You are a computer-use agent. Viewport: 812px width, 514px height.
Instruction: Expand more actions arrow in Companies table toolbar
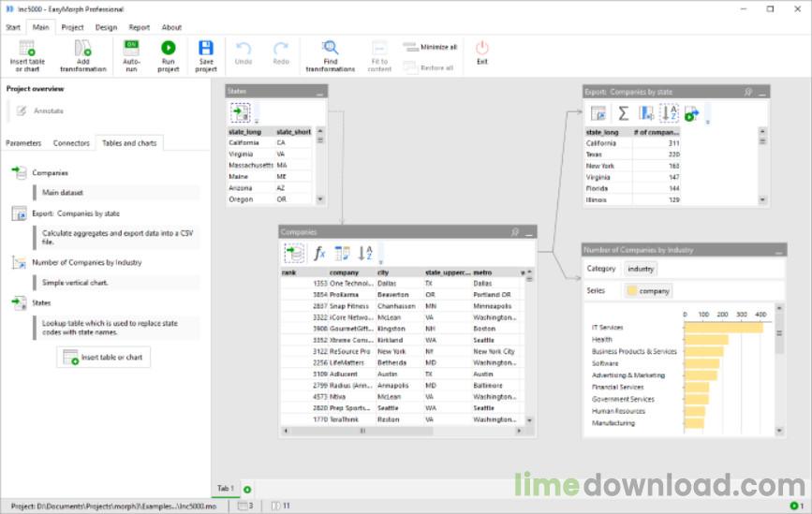click(x=381, y=262)
